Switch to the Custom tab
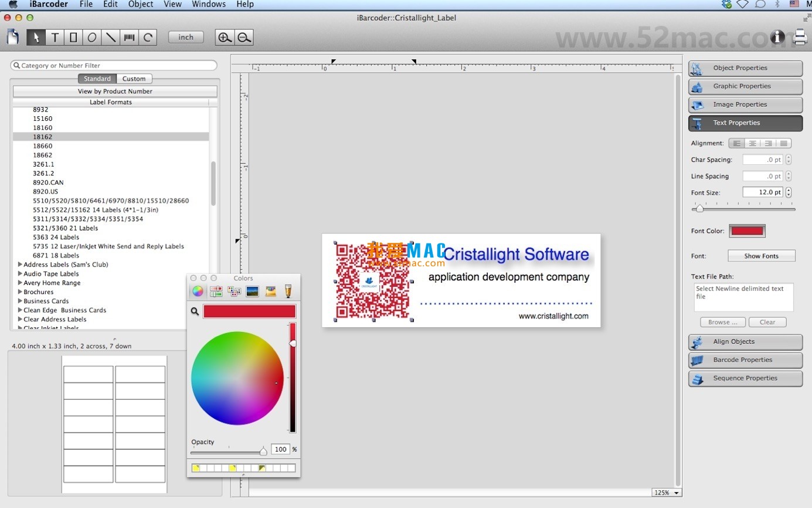This screenshot has width=812, height=508. click(x=134, y=79)
